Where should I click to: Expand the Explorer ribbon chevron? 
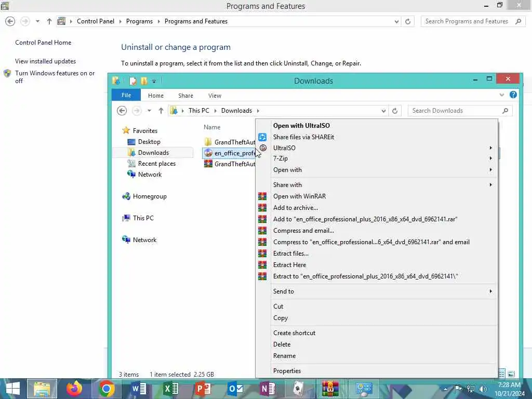pos(501,95)
